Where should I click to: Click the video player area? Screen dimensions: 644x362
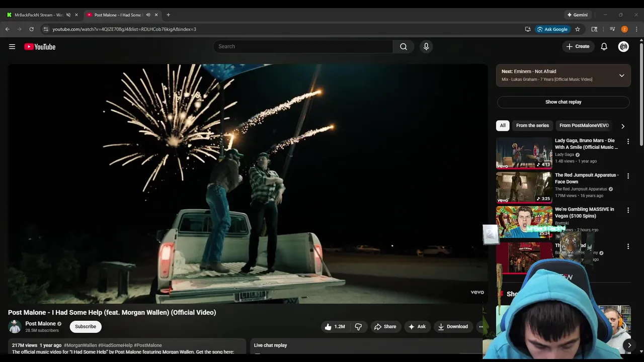click(x=248, y=184)
